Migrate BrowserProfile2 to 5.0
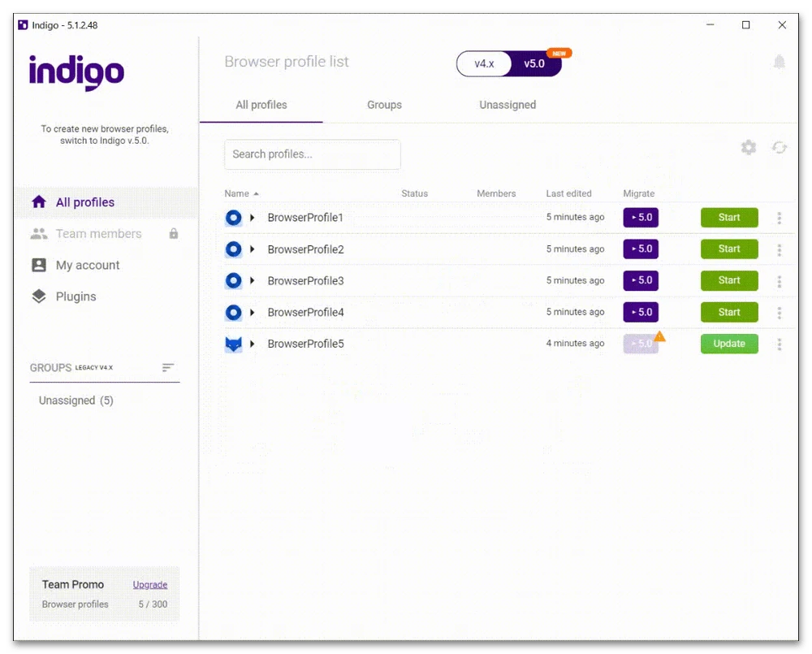Viewport: 812px width, 654px height. pyautogui.click(x=641, y=249)
